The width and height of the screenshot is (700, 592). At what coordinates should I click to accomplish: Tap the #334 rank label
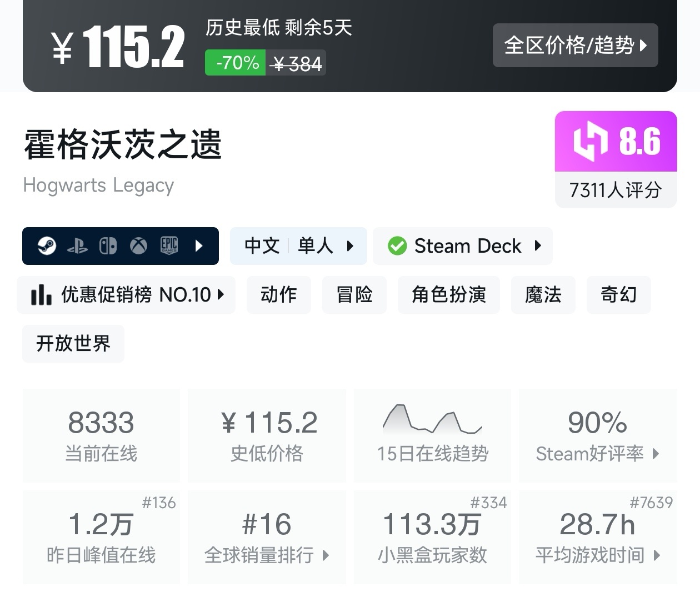(x=488, y=503)
